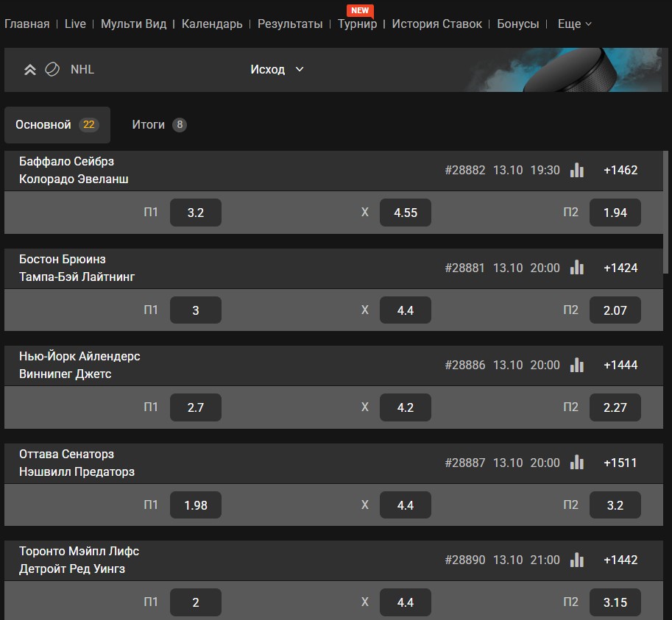This screenshot has width=672, height=620.
Task: Click match number #28881
Action: [464, 268]
